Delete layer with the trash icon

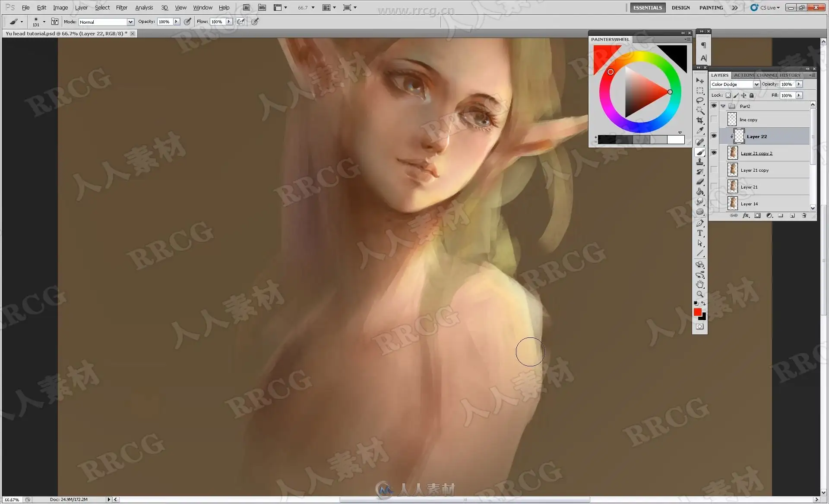tap(804, 215)
